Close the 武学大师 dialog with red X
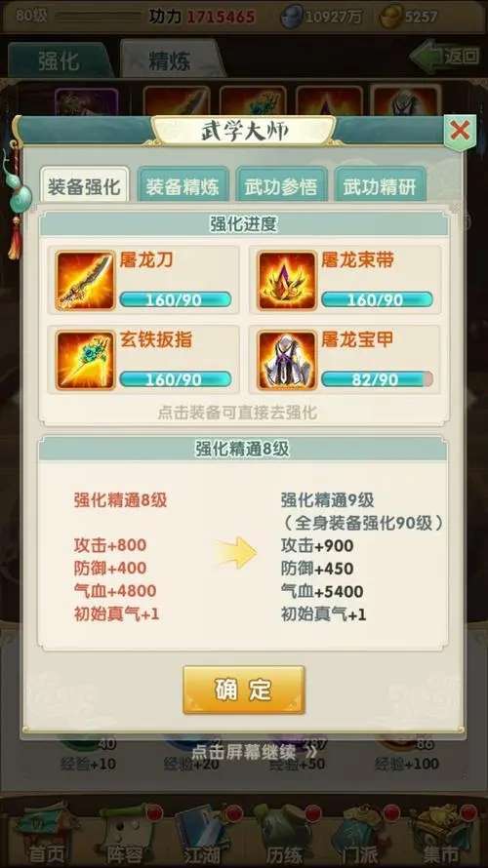 (x=460, y=132)
